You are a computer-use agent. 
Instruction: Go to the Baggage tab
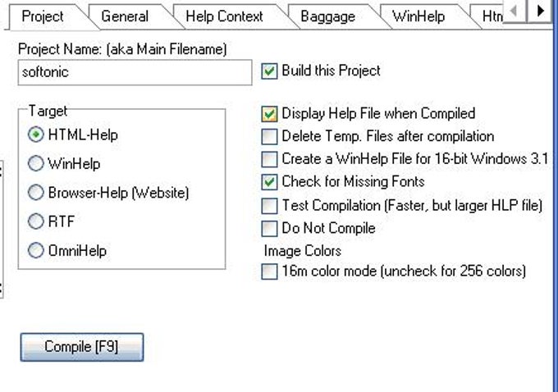[327, 16]
